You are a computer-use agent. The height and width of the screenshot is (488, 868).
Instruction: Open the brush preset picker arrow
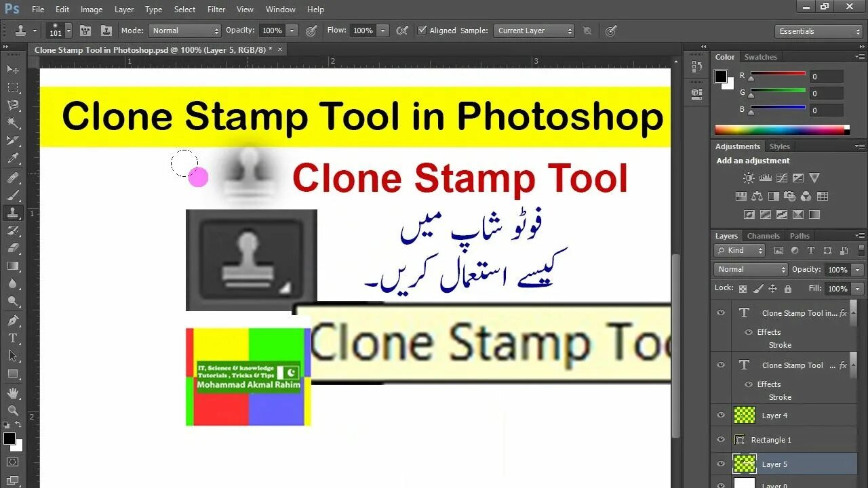68,30
